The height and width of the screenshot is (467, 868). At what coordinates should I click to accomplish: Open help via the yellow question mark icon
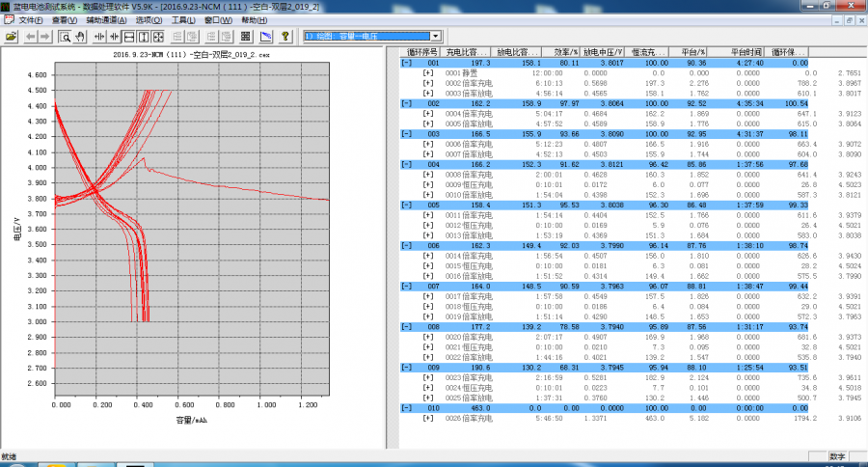coord(285,37)
